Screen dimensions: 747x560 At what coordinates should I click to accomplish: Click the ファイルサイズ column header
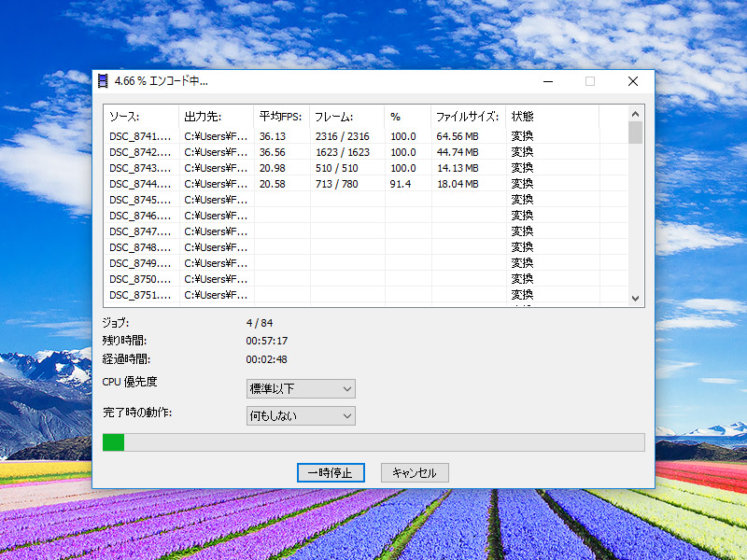(x=468, y=117)
